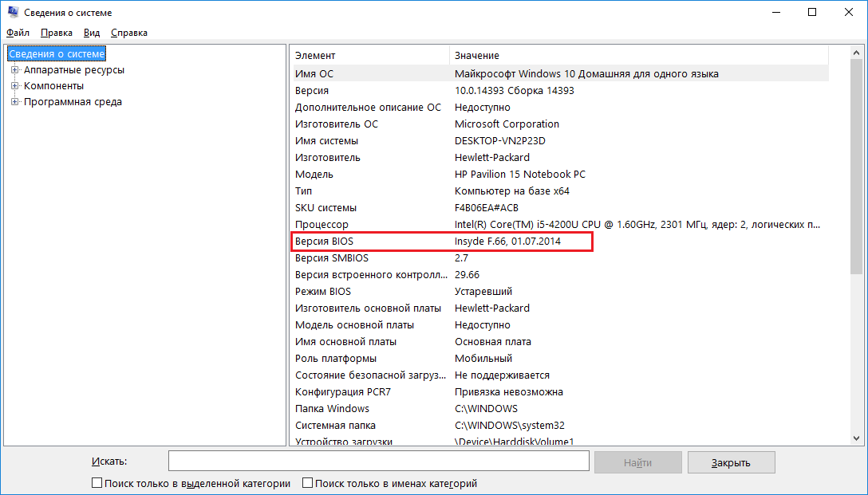
Task: Click the System Information app icon in title bar
Action: tap(13, 13)
